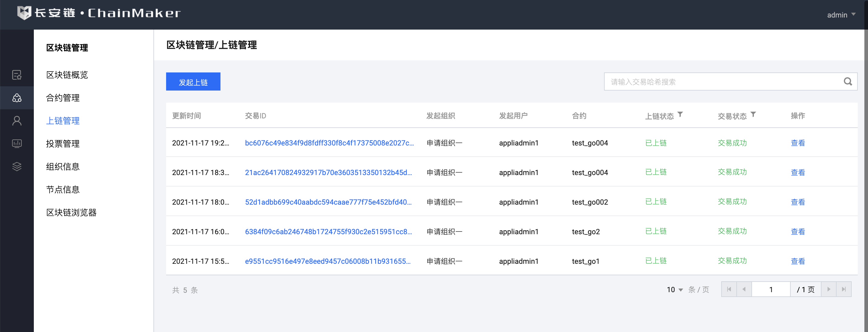Filter by 交易状态 funnel icon
Screen dimensions: 868x332
[x=753, y=114]
